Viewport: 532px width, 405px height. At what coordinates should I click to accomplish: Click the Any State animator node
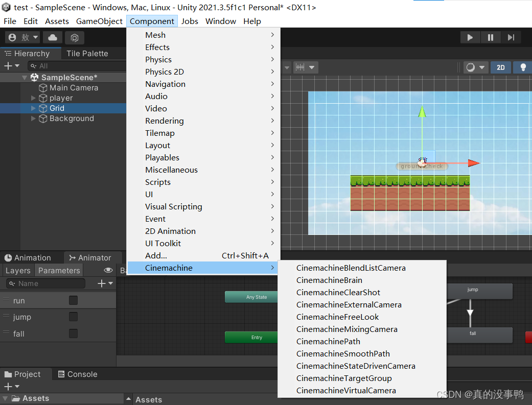pos(251,297)
